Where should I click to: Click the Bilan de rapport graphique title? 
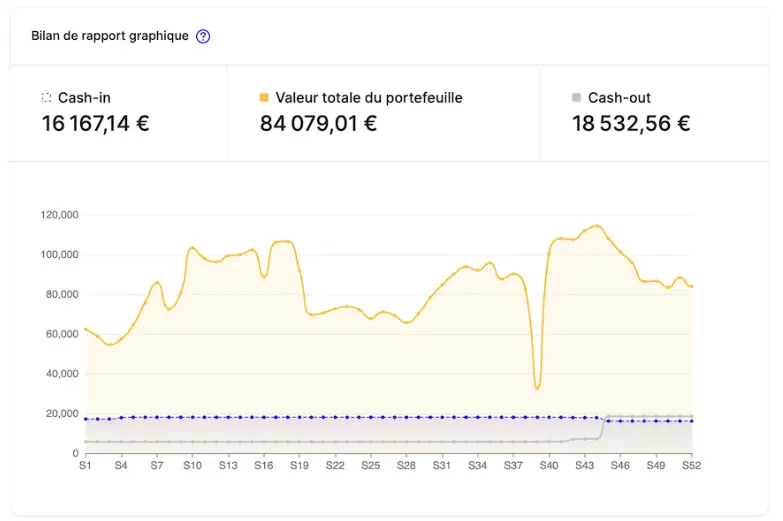pos(109,36)
